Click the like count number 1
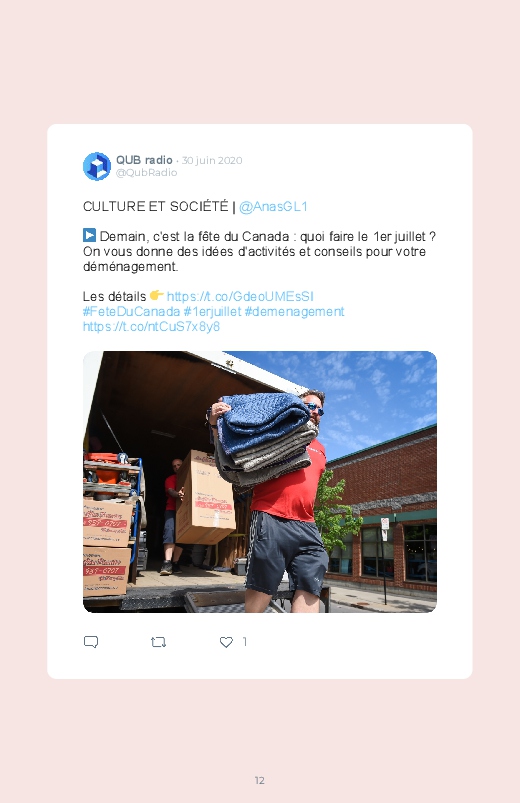The width and height of the screenshot is (520, 803). click(x=245, y=641)
